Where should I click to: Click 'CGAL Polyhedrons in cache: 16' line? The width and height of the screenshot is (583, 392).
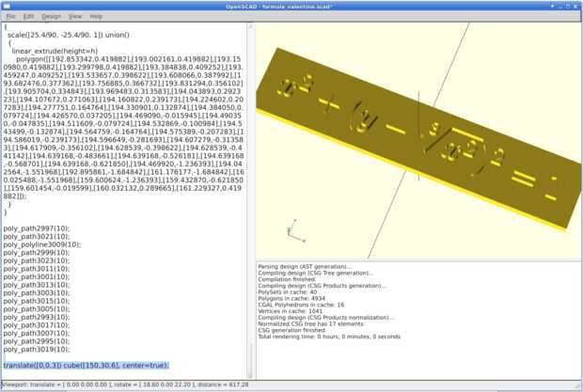(301, 305)
